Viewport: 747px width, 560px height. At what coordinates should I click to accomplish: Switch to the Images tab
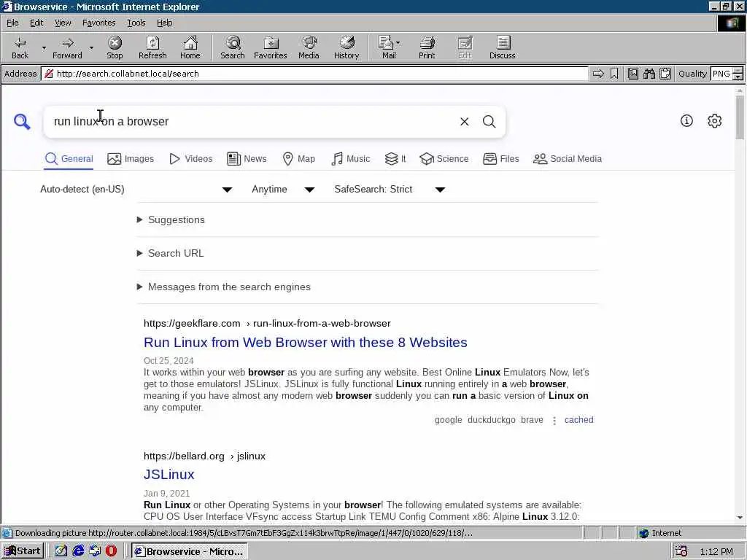point(131,159)
